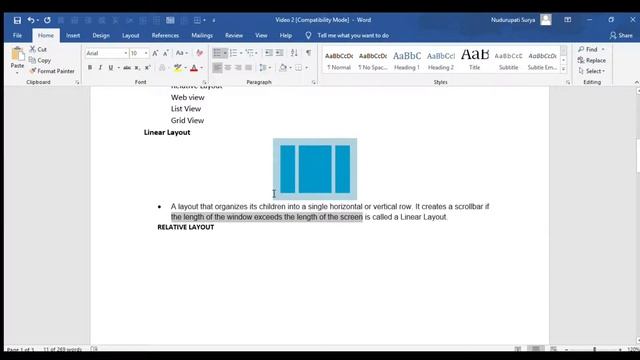Screen dimensions: 640x360
Task: Apply the Normal style
Action: pyautogui.click(x=339, y=60)
